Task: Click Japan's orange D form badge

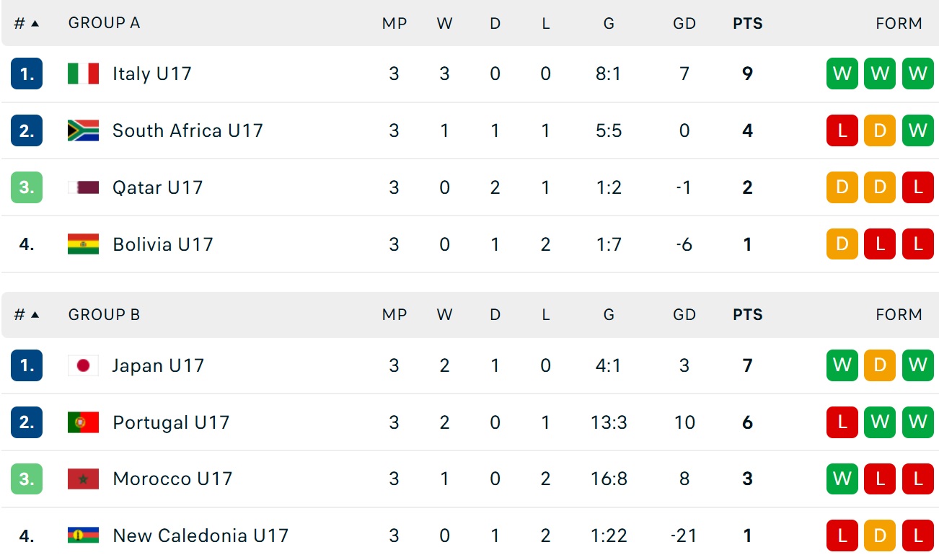Action: [879, 365]
